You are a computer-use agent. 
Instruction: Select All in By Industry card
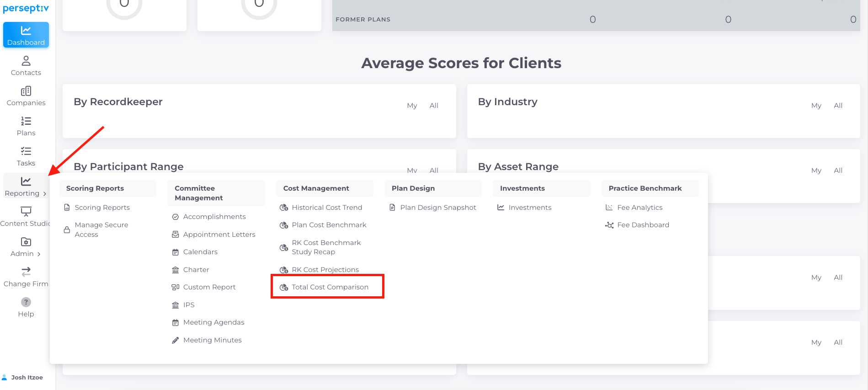838,106
